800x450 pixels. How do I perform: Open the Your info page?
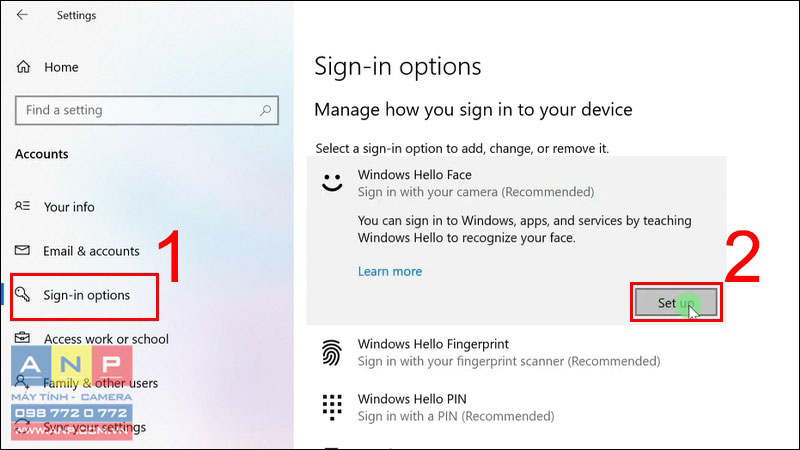pos(69,207)
